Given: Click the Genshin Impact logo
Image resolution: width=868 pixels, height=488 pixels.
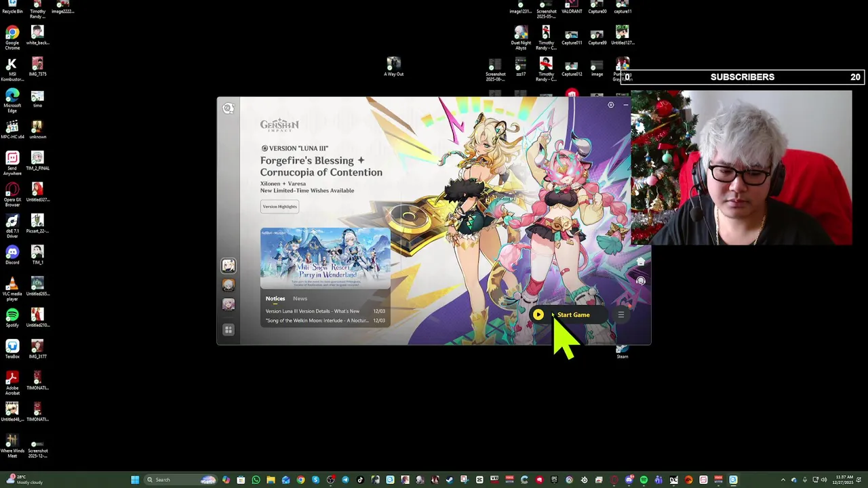Looking at the screenshot, I should click(279, 125).
